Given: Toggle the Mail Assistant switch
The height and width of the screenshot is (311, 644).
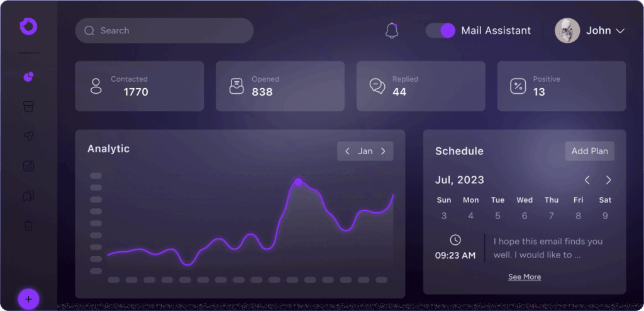Looking at the screenshot, I should 440,30.
